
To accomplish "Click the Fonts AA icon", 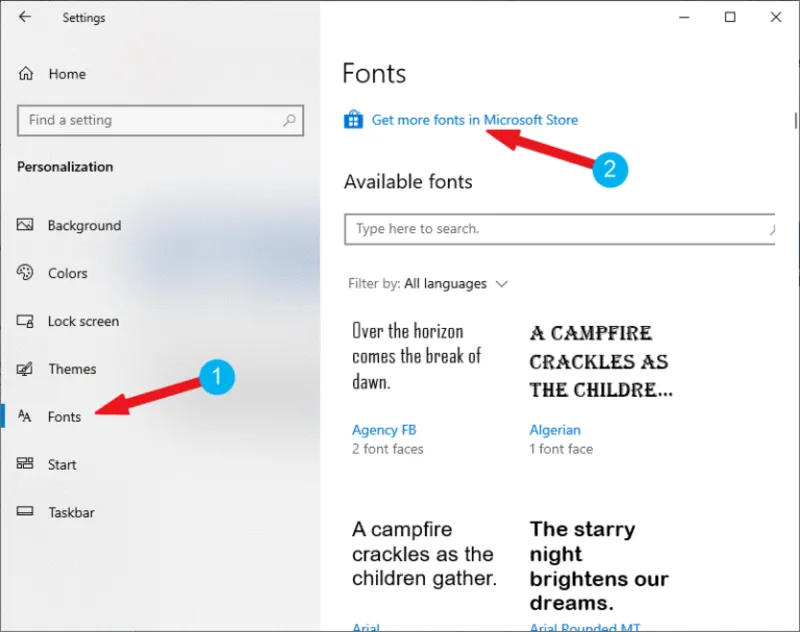I will [24, 416].
